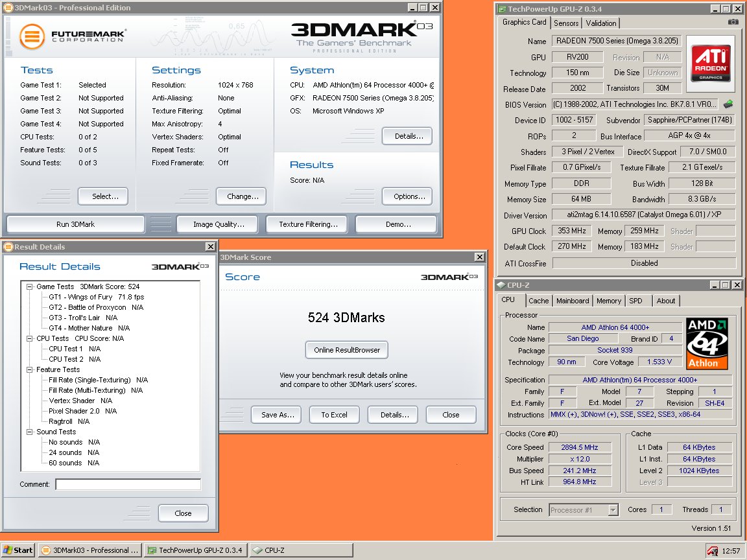Collapse the CPU Tests tree node
The image size is (747, 560).
click(x=30, y=338)
